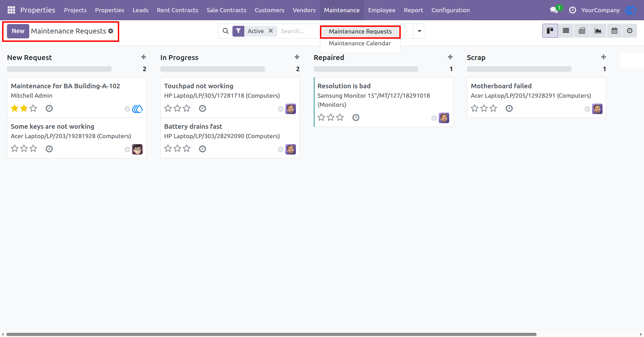Viewport: 644px width, 337px height.
Task: Open the activities clock icon in navbar
Action: coord(573,10)
